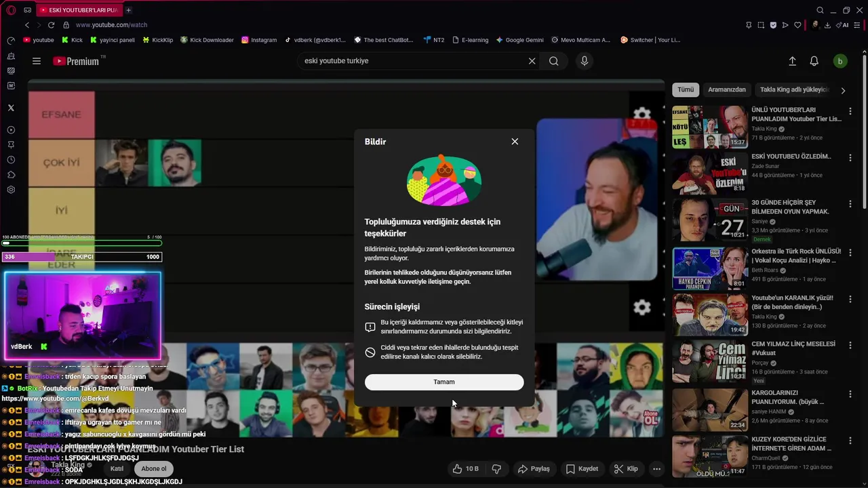The width and height of the screenshot is (868, 488).
Task: Share the video via Paylaş
Action: pyautogui.click(x=534, y=469)
